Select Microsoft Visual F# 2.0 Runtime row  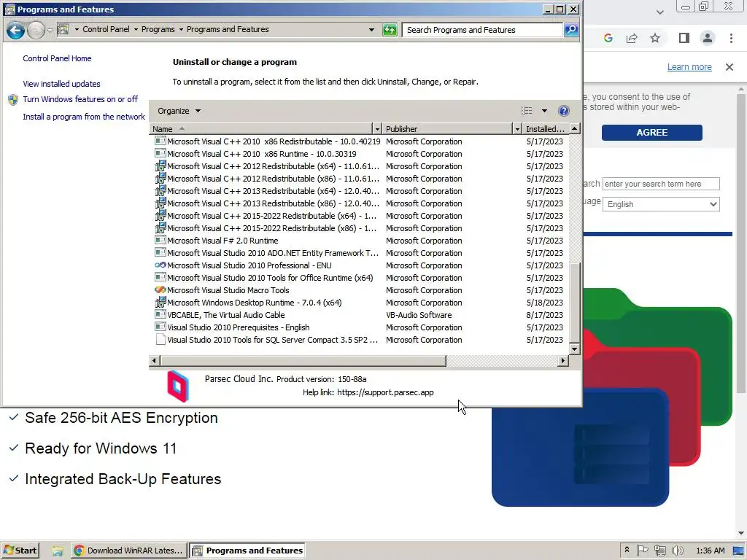[359, 241]
